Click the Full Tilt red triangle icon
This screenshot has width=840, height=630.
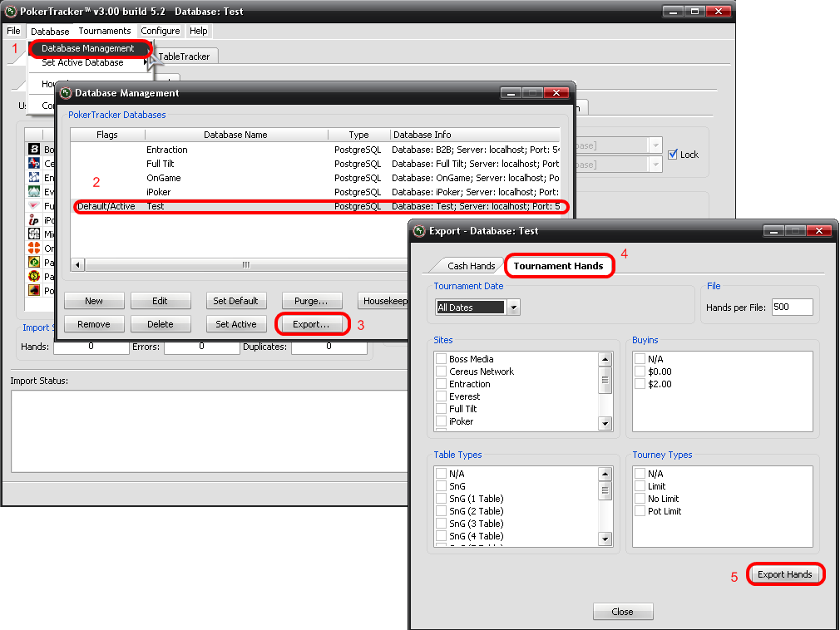coord(34,205)
